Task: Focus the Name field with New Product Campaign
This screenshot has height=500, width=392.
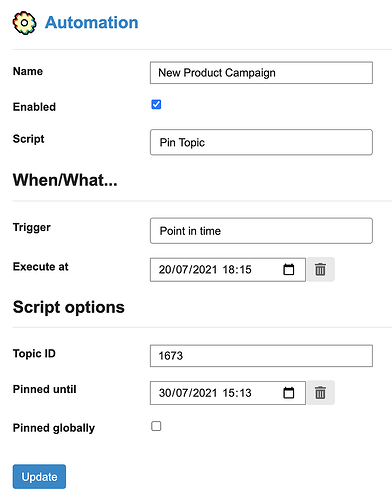Action: 261,73
